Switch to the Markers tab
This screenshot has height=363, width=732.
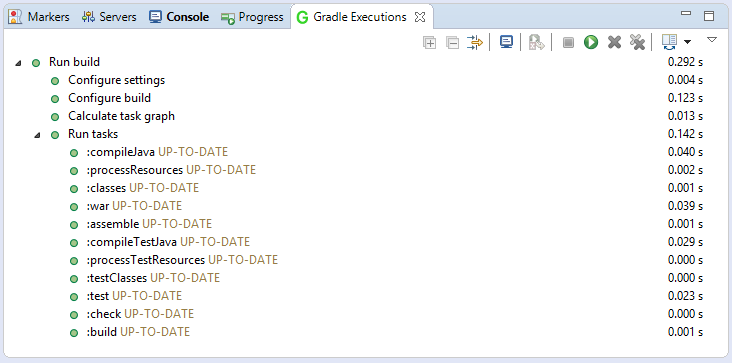tap(39, 17)
